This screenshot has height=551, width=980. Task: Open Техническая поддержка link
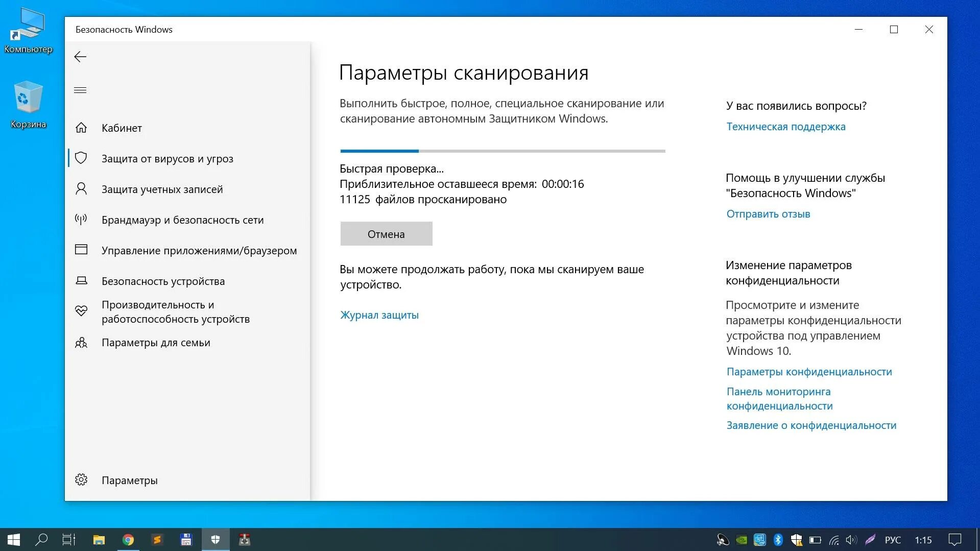(x=786, y=127)
